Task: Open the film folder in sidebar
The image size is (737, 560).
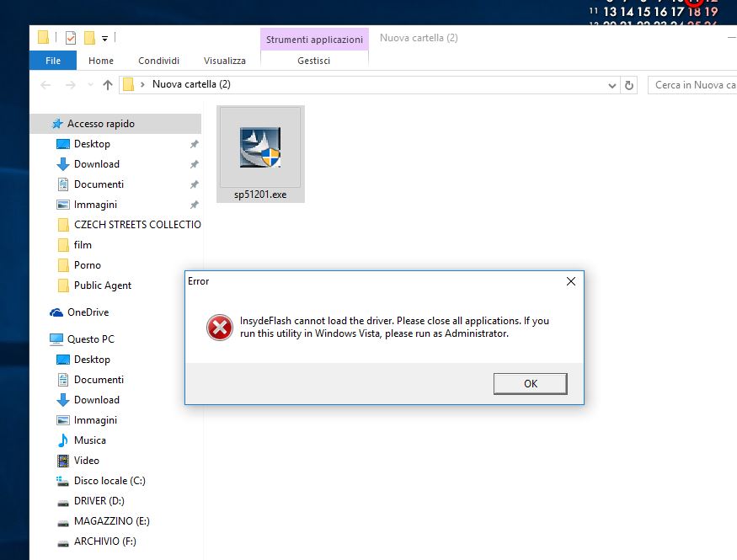Action: click(83, 245)
